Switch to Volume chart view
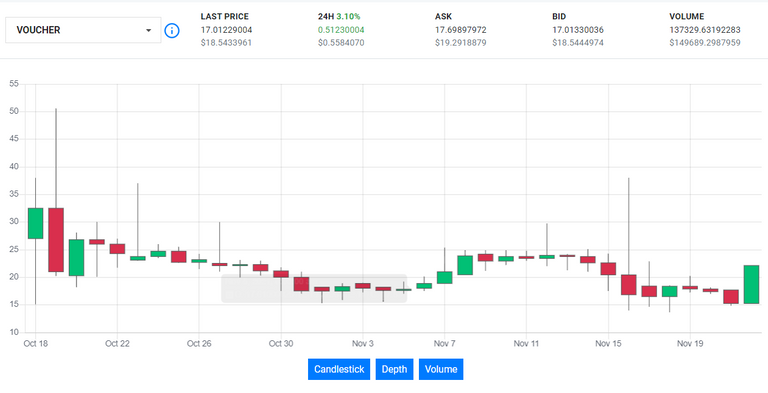 (441, 369)
